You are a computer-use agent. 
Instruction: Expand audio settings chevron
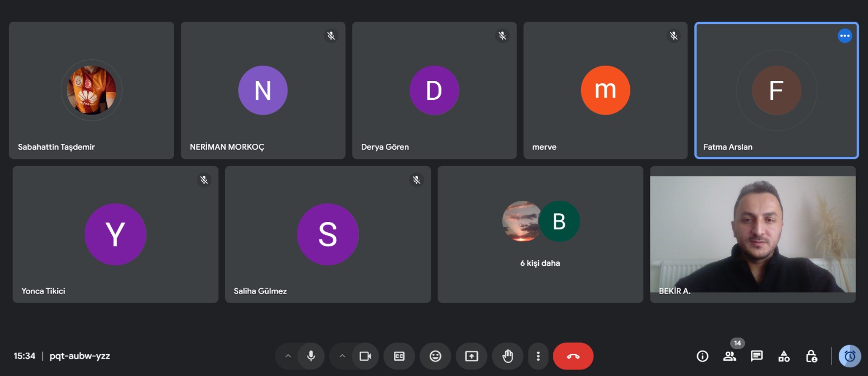tap(288, 356)
